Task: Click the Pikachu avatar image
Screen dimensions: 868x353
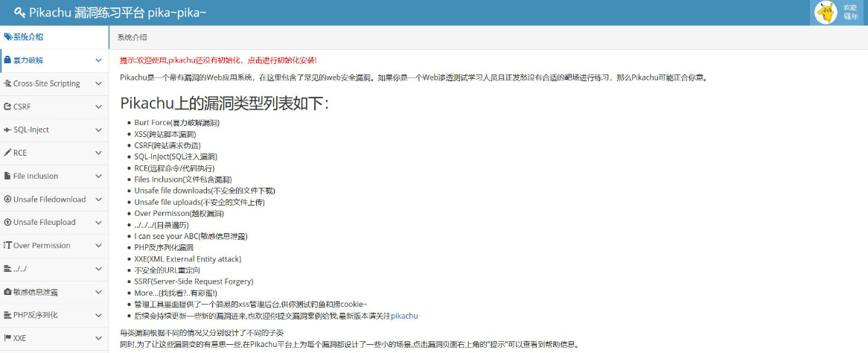Action: pyautogui.click(x=826, y=12)
